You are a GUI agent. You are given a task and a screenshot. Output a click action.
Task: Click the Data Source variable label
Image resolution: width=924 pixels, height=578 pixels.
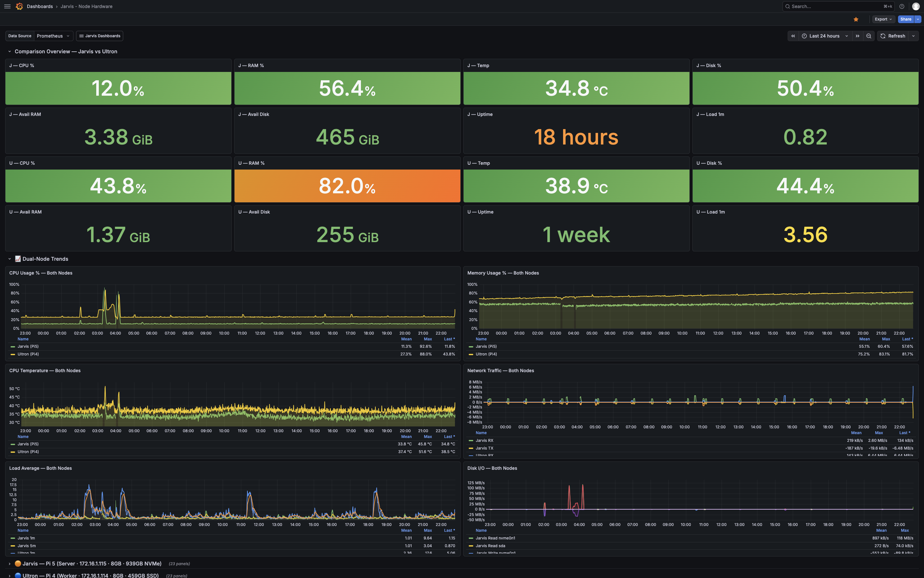click(20, 36)
